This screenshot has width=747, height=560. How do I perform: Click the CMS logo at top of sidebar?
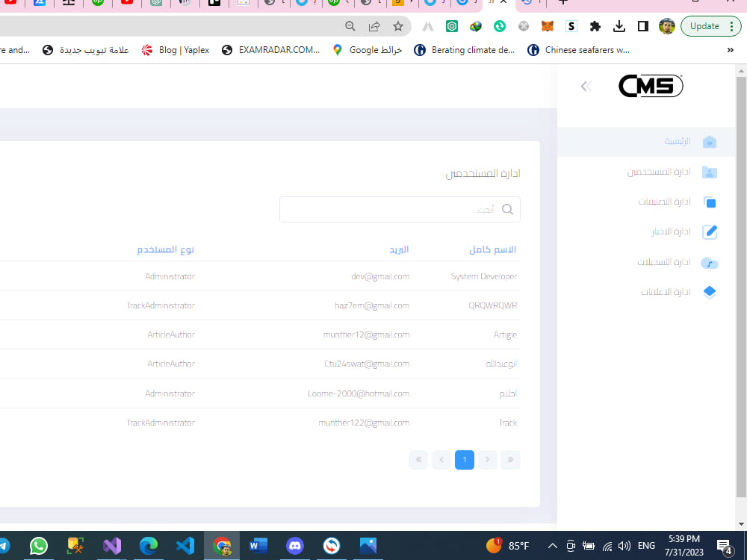click(650, 85)
